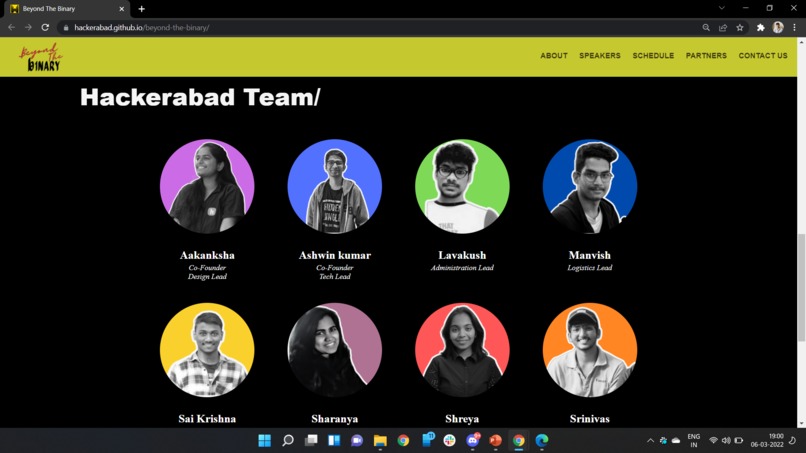The image size is (806, 453).
Task: Click the Administration Lead title
Action: (462, 267)
